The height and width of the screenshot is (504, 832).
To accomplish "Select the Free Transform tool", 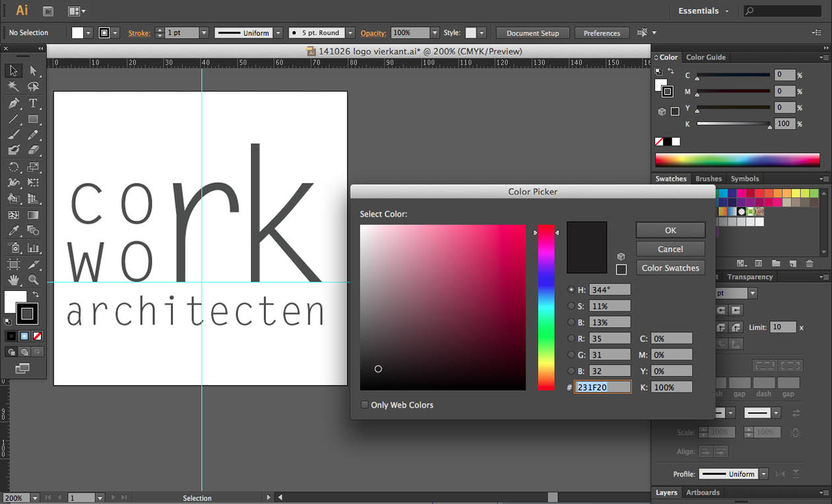I will [x=33, y=183].
